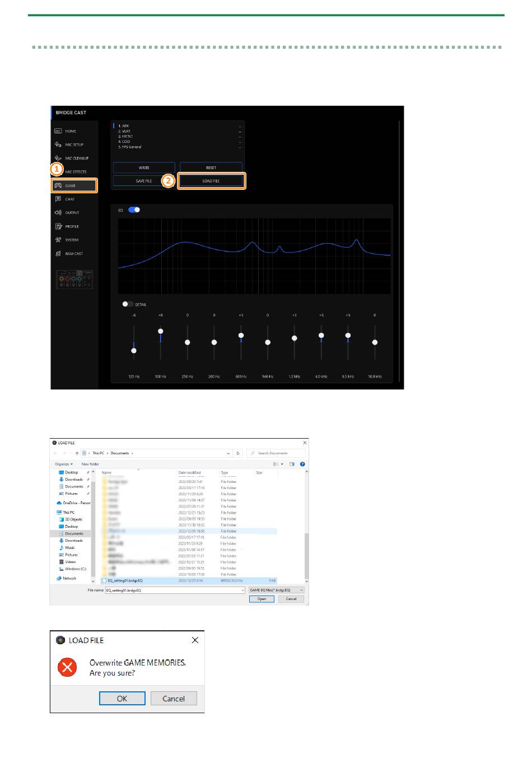Go up one folder level
The height and width of the screenshot is (772, 532).
77,453
